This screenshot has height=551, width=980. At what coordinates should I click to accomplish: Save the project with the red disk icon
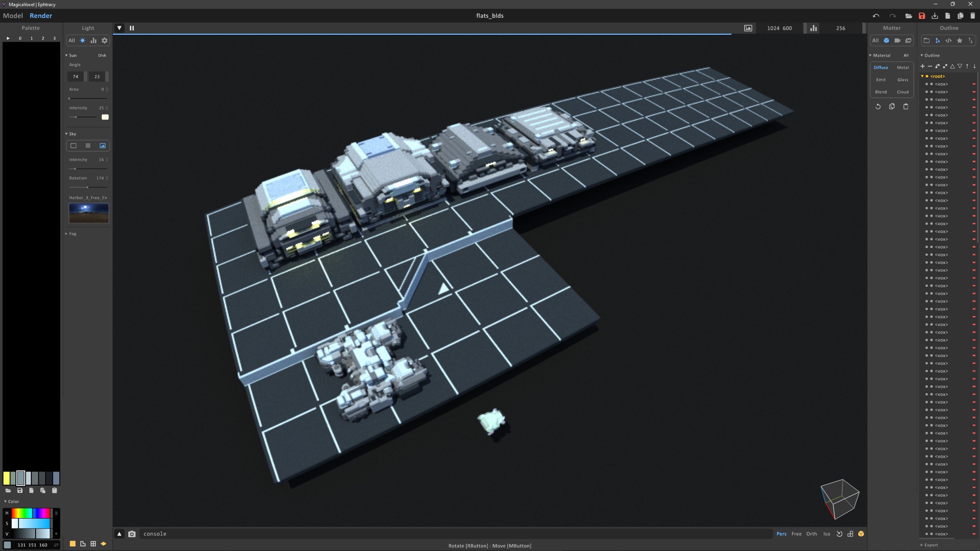coord(922,16)
